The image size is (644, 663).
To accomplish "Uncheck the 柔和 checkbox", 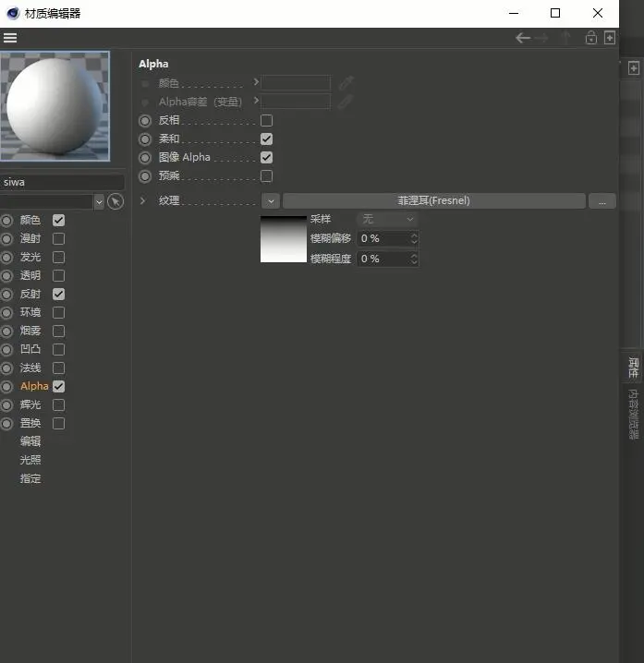I will tap(267, 139).
